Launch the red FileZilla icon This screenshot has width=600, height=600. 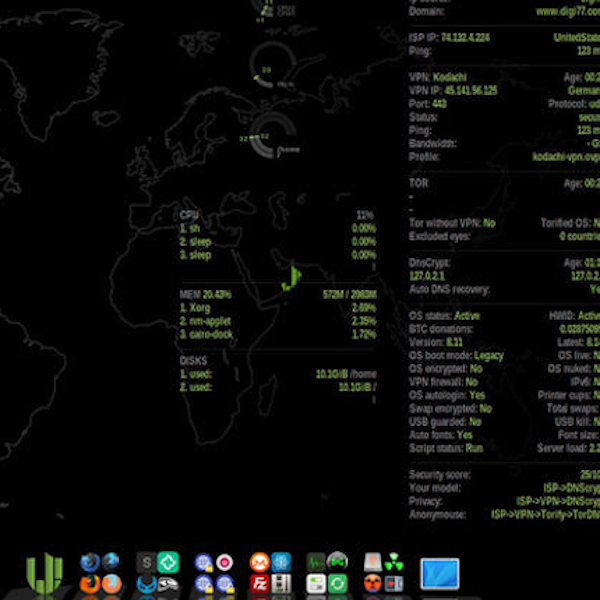point(259,584)
